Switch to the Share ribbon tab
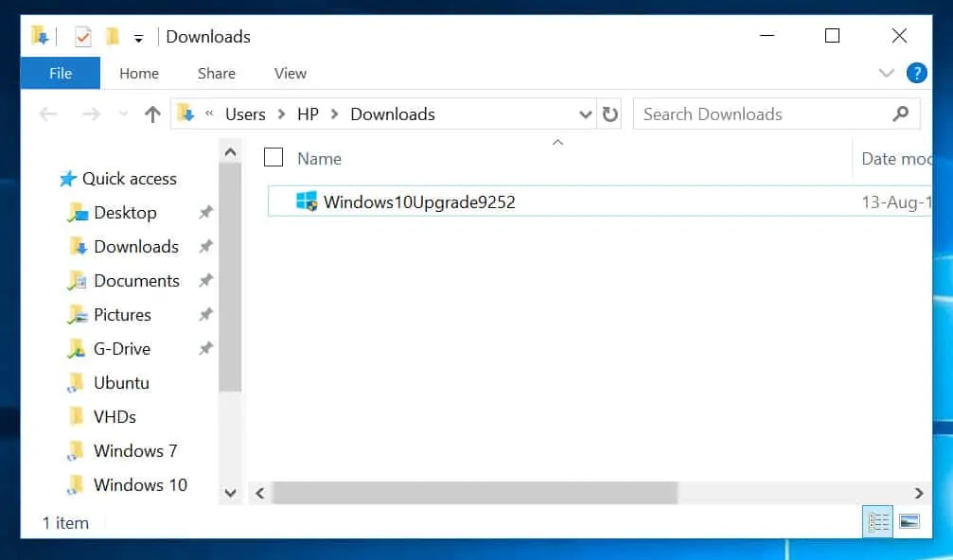This screenshot has width=953, height=560. pyautogui.click(x=217, y=74)
